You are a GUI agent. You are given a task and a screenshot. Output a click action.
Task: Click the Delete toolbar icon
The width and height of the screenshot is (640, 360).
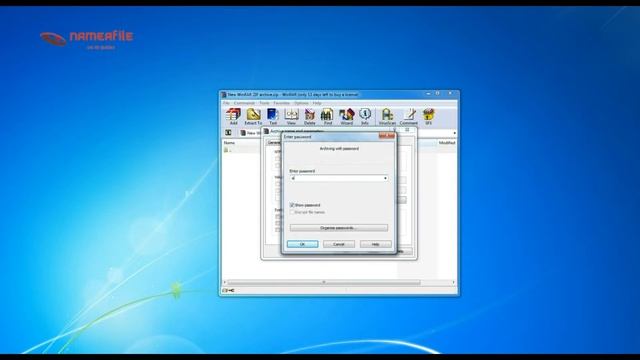coord(310,117)
